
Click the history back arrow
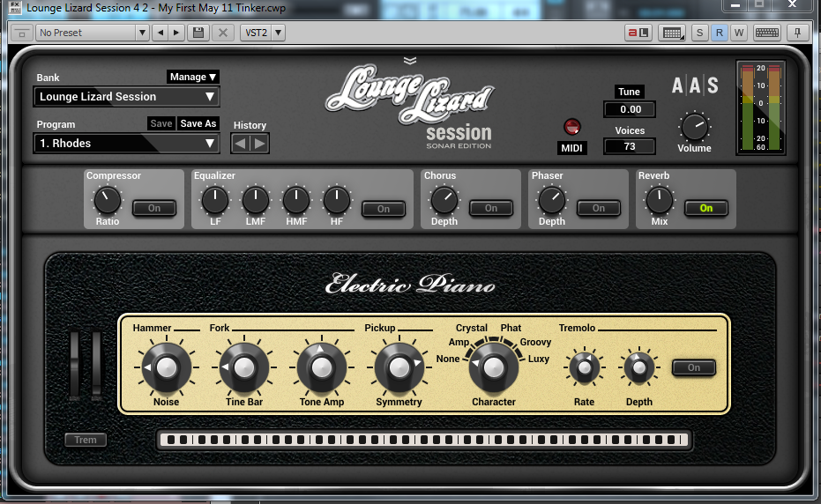pyautogui.click(x=241, y=143)
